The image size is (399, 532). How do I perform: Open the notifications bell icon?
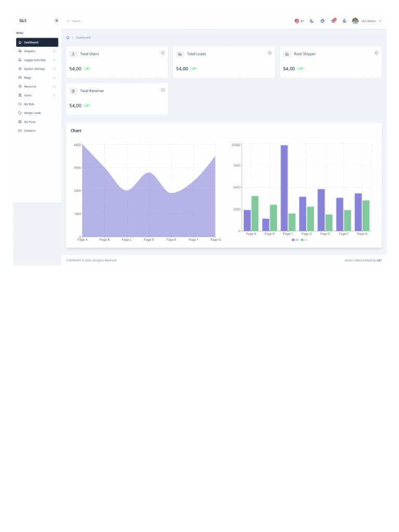click(x=344, y=21)
